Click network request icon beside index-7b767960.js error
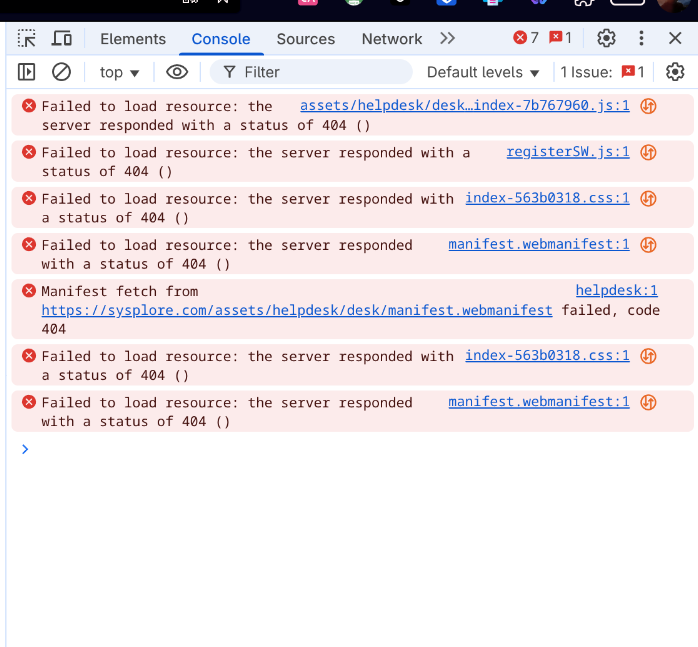The width and height of the screenshot is (698, 647). (x=648, y=106)
